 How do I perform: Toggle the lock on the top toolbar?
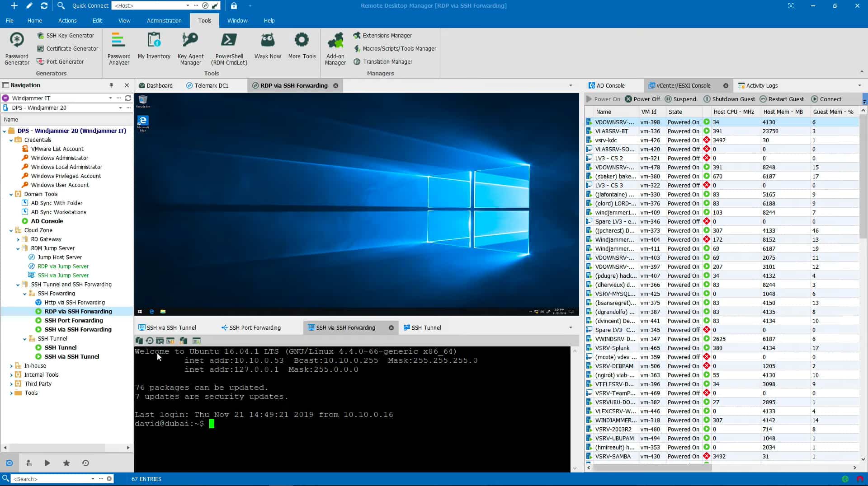point(234,6)
